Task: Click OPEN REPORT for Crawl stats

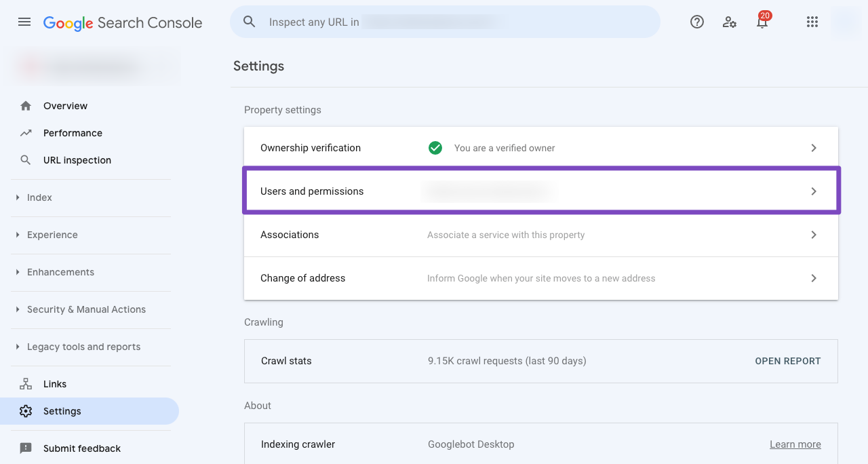Action: point(787,361)
